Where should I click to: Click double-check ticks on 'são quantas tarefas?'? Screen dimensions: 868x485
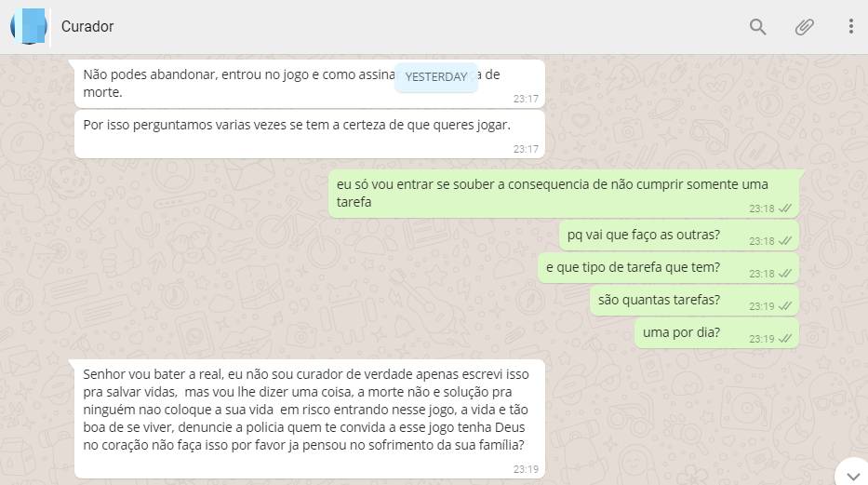pos(784,306)
